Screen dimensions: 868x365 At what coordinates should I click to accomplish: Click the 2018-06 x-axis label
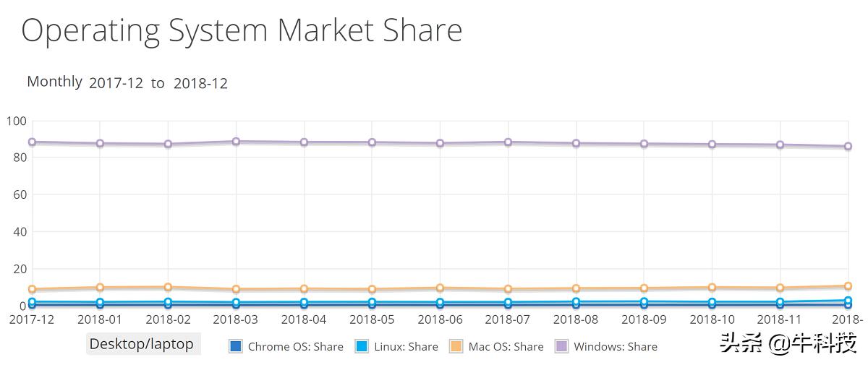pyautogui.click(x=440, y=319)
